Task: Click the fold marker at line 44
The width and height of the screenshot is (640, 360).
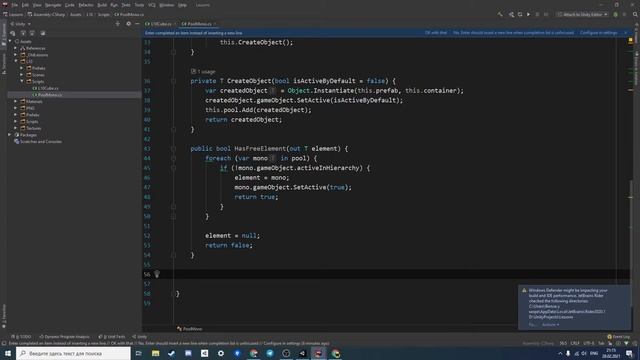Action: pyautogui.click(x=173, y=158)
